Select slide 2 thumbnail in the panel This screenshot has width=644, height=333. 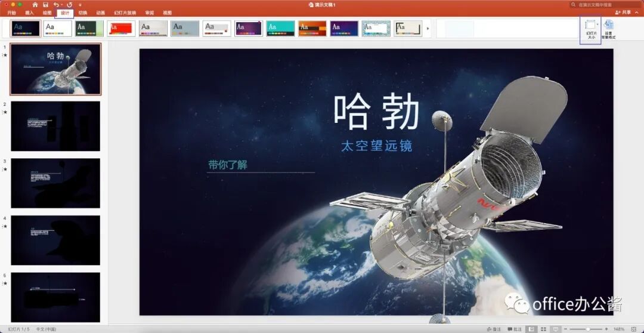pyautogui.click(x=55, y=126)
